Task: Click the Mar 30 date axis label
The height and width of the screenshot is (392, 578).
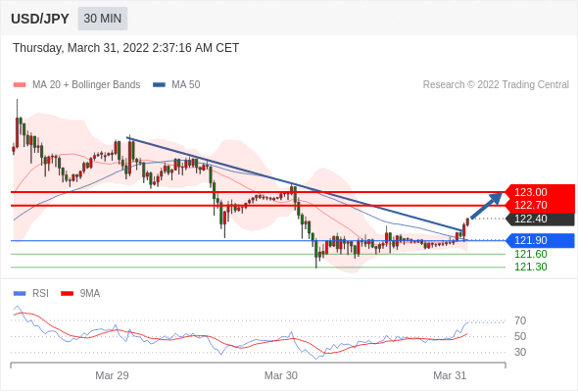Action: coord(281,375)
